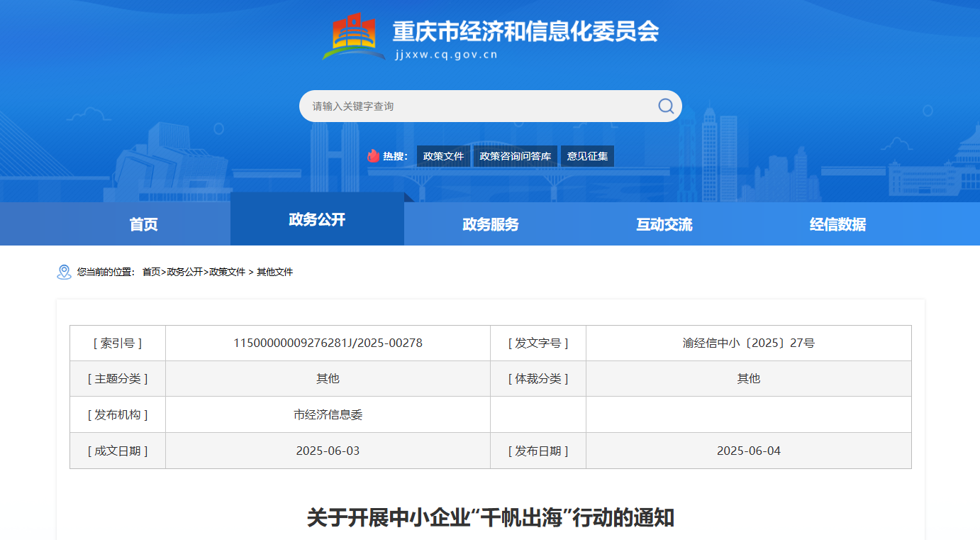Click 其他文件 in the breadcrumb path
Viewport: 980px width, 540px height.
(x=274, y=272)
